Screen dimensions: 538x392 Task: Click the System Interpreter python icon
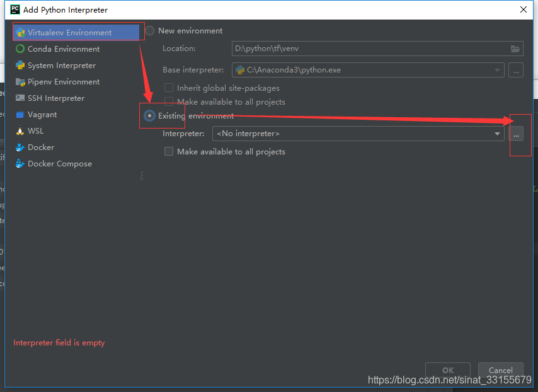pos(20,65)
